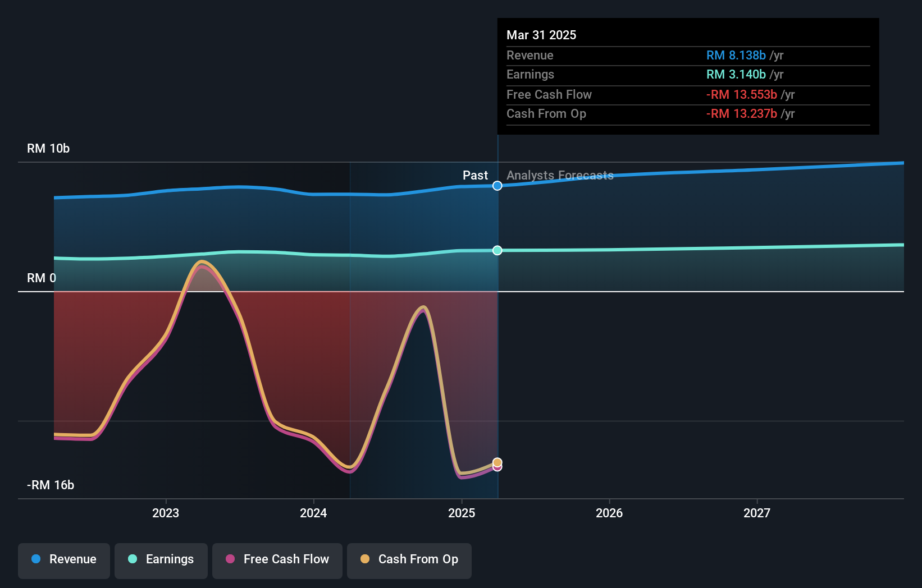Click the 'Past' label on the chart
The width and height of the screenshot is (922, 588).
[475, 176]
